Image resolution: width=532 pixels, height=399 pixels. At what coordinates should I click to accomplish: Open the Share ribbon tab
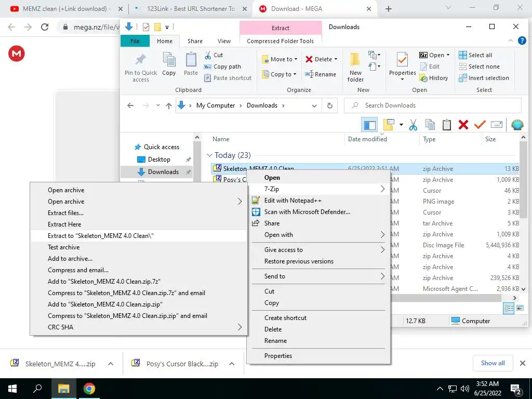(x=195, y=41)
